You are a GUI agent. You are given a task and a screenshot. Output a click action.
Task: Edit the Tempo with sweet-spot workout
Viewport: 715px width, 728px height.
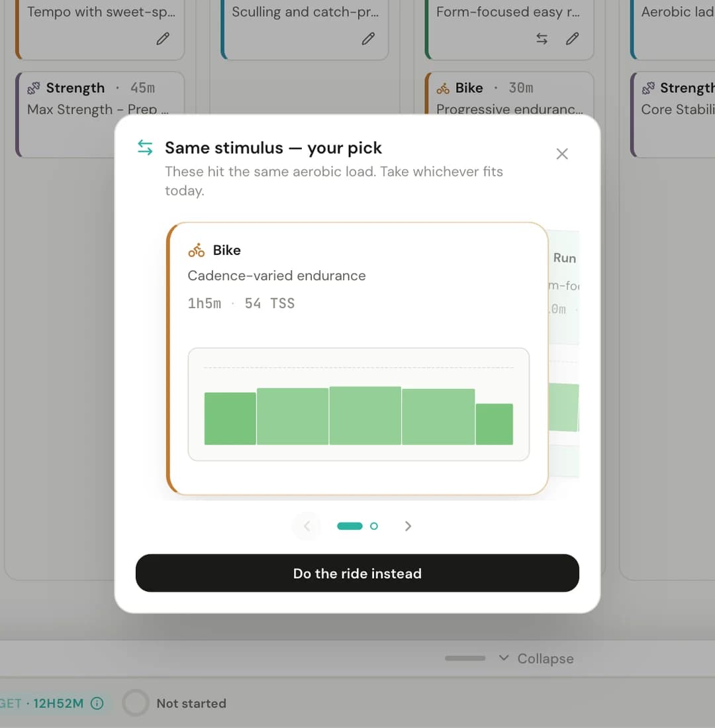tap(163, 38)
